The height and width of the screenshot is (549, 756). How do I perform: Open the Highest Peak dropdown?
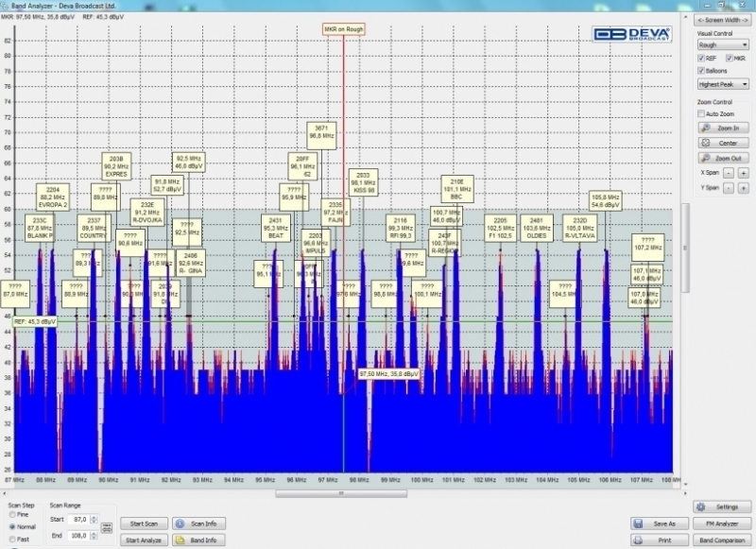click(723, 84)
